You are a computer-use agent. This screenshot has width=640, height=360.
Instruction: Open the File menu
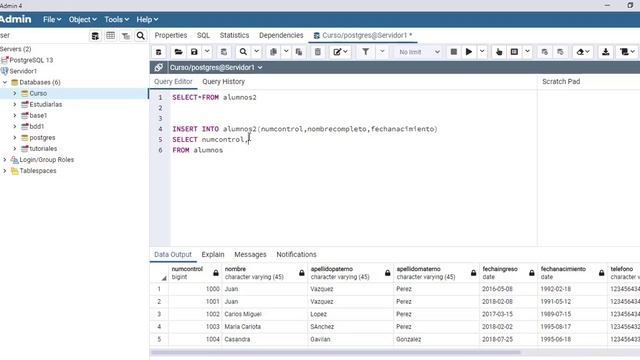click(x=52, y=19)
